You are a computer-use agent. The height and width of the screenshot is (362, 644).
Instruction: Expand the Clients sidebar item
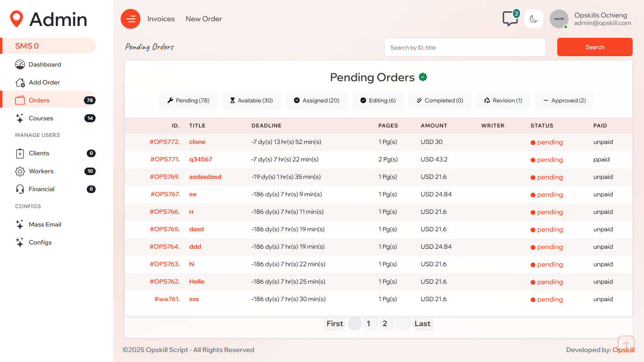(39, 153)
